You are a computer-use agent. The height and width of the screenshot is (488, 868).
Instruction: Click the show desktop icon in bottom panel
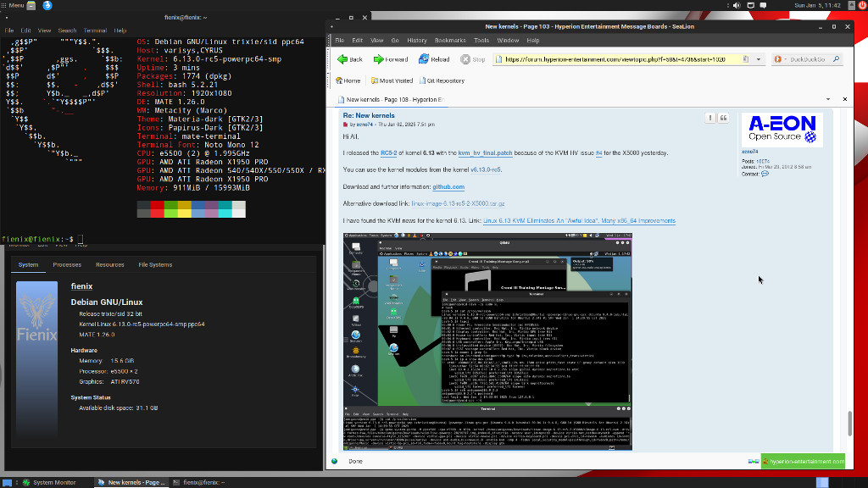click(x=7, y=482)
